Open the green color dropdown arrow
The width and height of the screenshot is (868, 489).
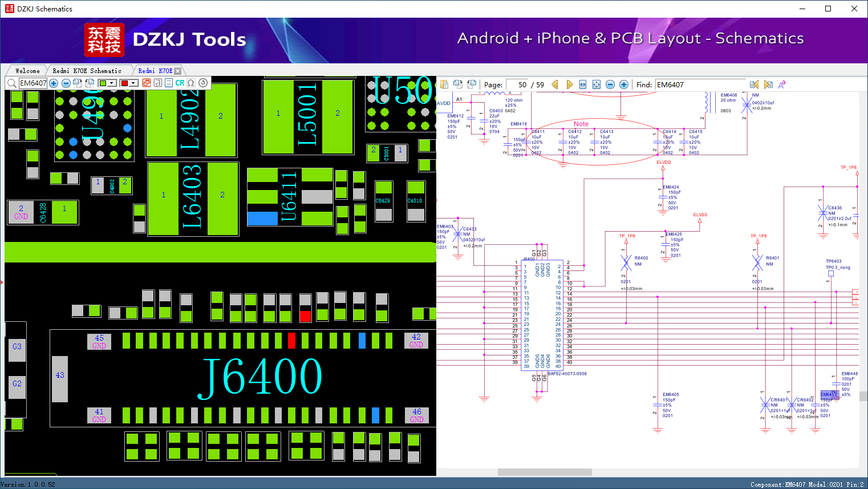112,83
